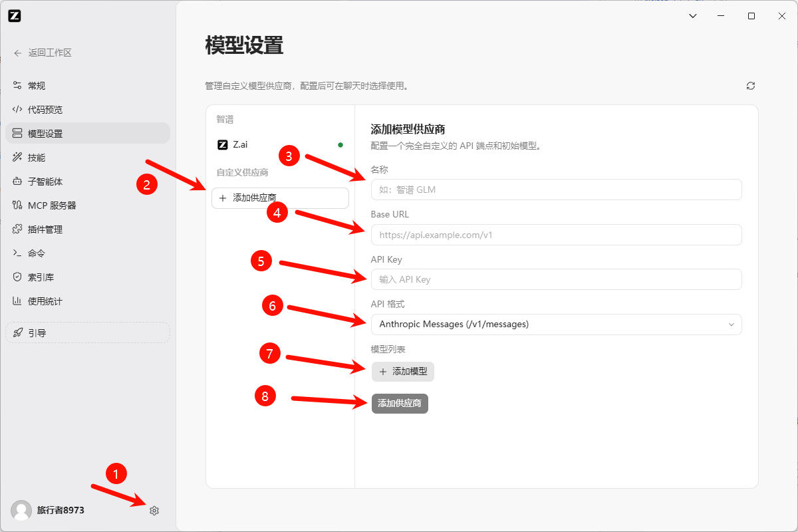Open the 常规 settings page

coord(88,86)
